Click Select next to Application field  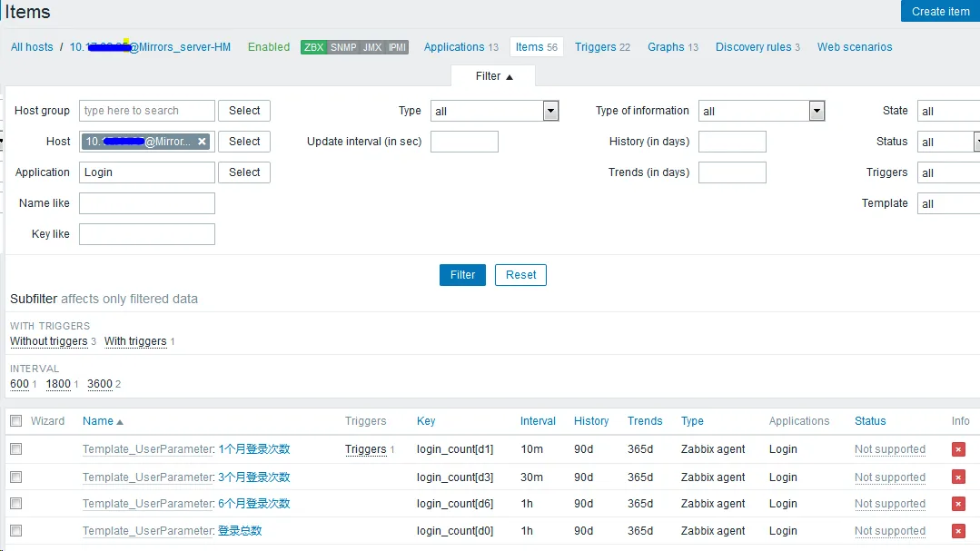click(244, 172)
